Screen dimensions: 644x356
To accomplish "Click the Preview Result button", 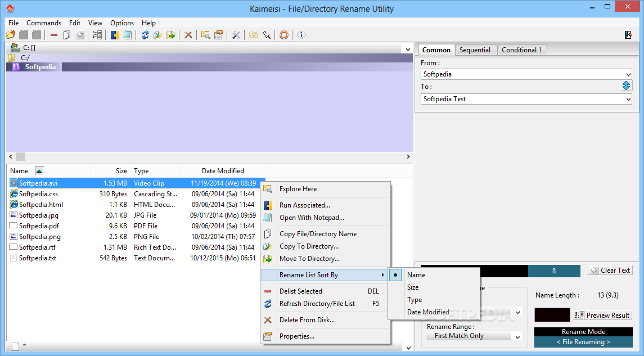I will (x=602, y=316).
